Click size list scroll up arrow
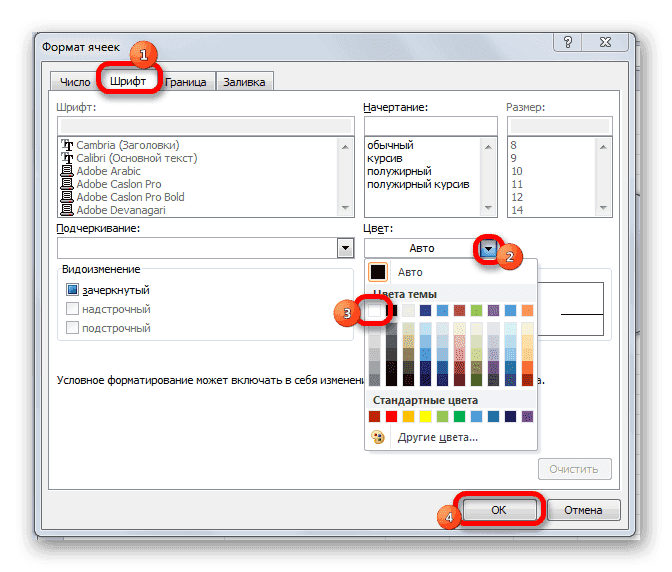This screenshot has width=672, height=572. [x=603, y=147]
